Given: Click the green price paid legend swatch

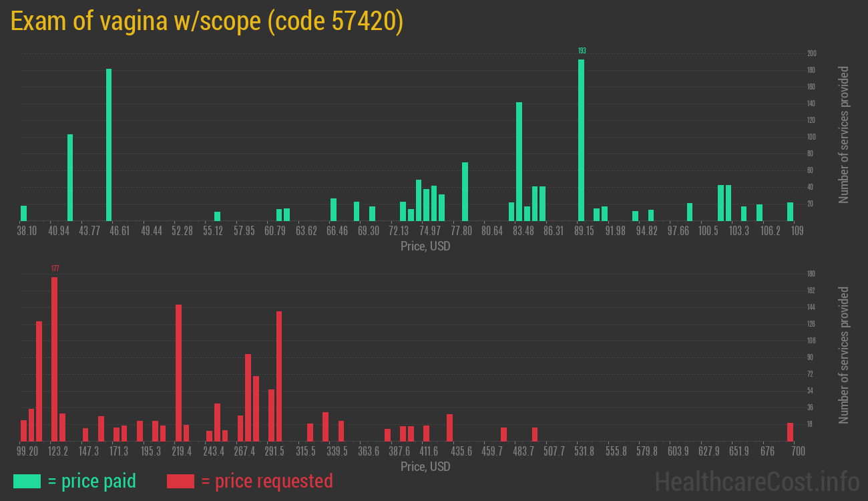Looking at the screenshot, I should 27,481.
